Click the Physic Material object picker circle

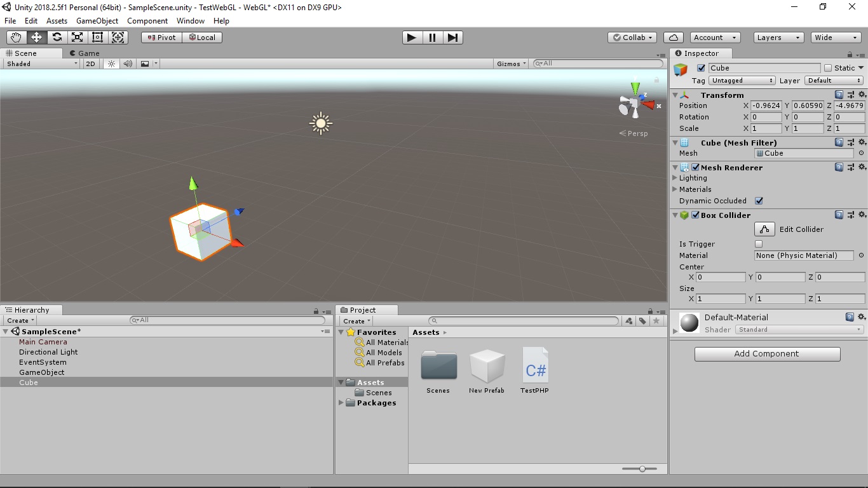(861, 255)
